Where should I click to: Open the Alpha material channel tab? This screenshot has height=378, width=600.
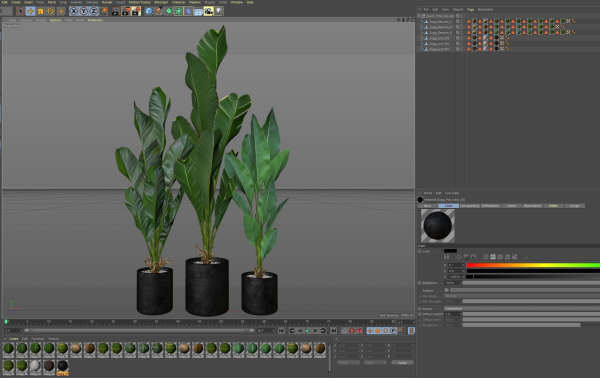click(512, 206)
